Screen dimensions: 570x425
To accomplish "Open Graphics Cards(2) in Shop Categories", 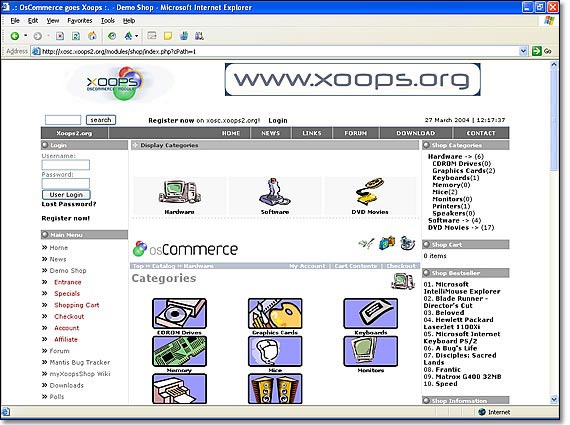I will [x=463, y=171].
